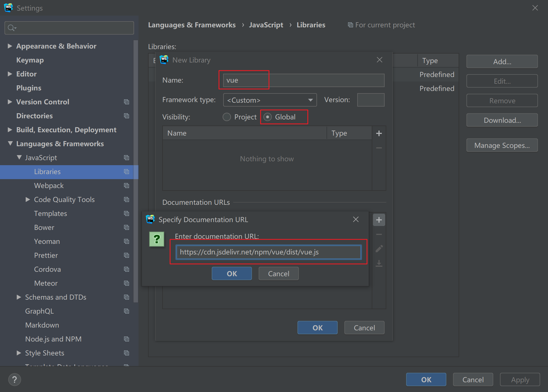This screenshot has height=392, width=548.
Task: Select the Project visibility radio button
Action: click(x=227, y=117)
